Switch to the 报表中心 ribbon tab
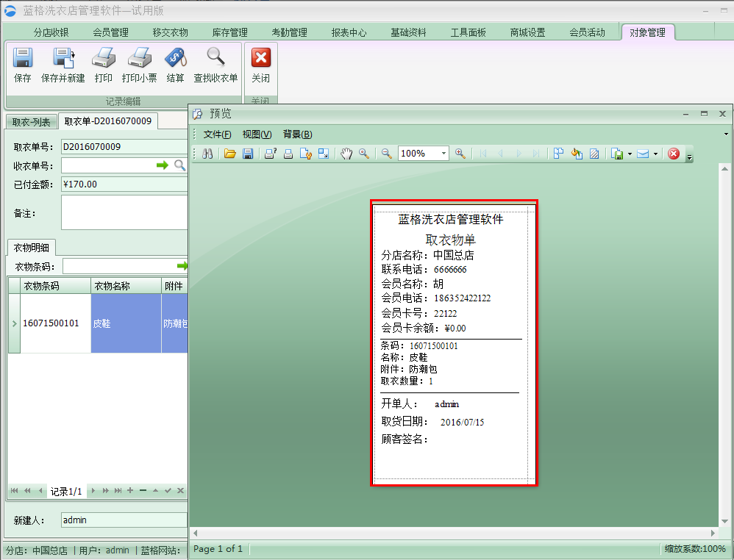Screen dimensions: 734x560 349,32
